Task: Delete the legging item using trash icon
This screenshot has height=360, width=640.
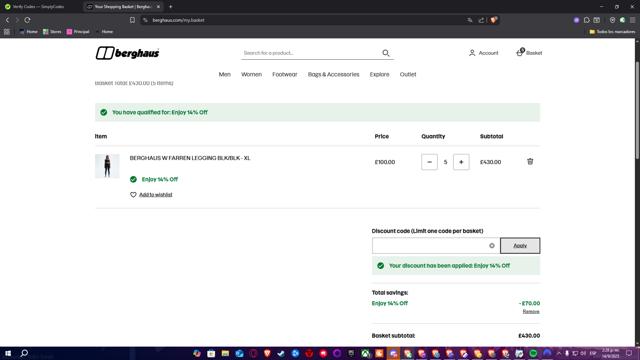Action: 530,162
